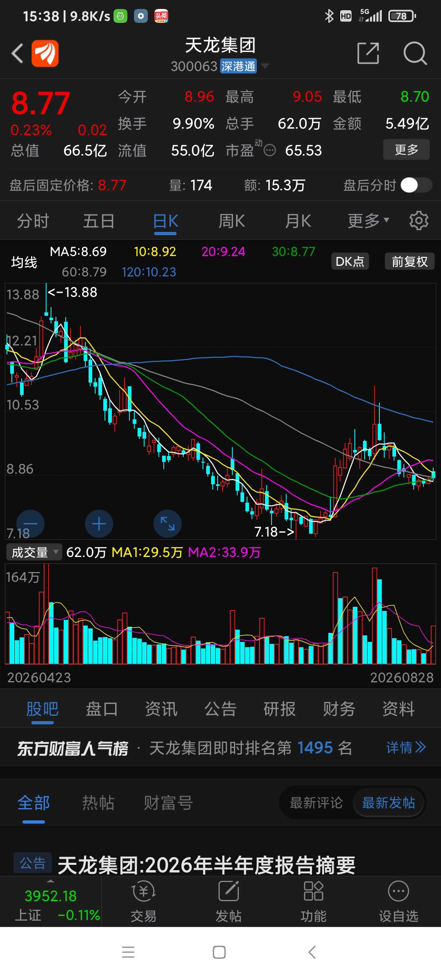Open the search magnifier icon

click(415, 53)
